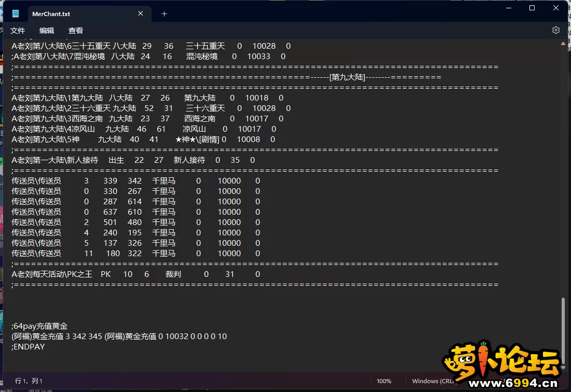Add a new tab with plus button

coord(164,14)
